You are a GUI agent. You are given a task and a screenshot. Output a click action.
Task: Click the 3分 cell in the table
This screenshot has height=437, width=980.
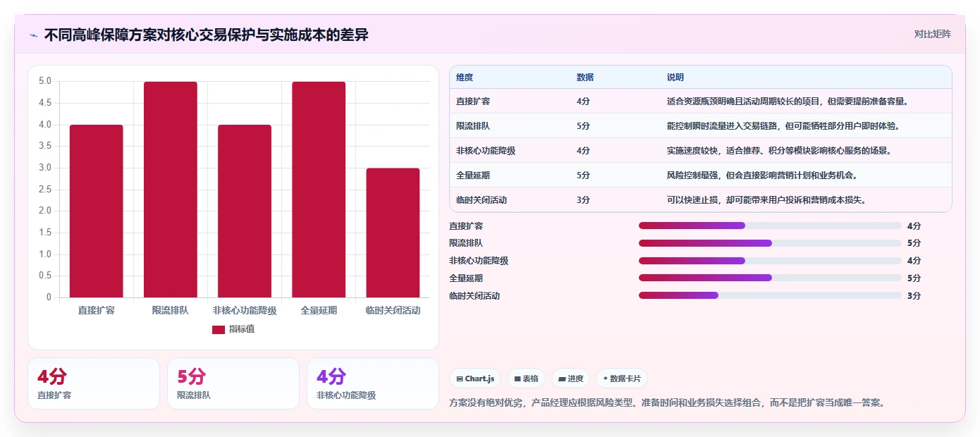[x=583, y=200]
